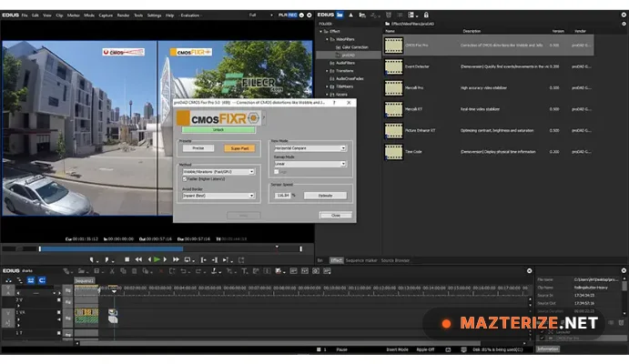Click the Sensor Speed percentage field
This screenshot has height=364, width=629.
pyautogui.click(x=283, y=196)
